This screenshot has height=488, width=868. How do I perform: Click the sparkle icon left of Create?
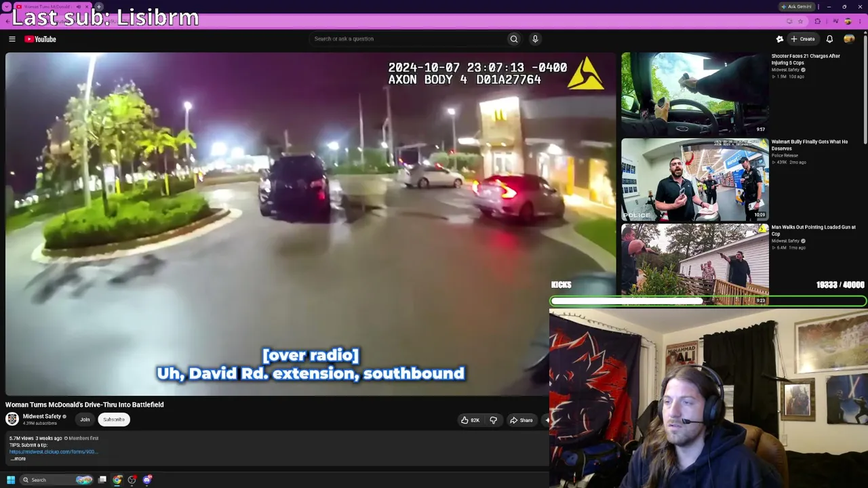point(780,39)
